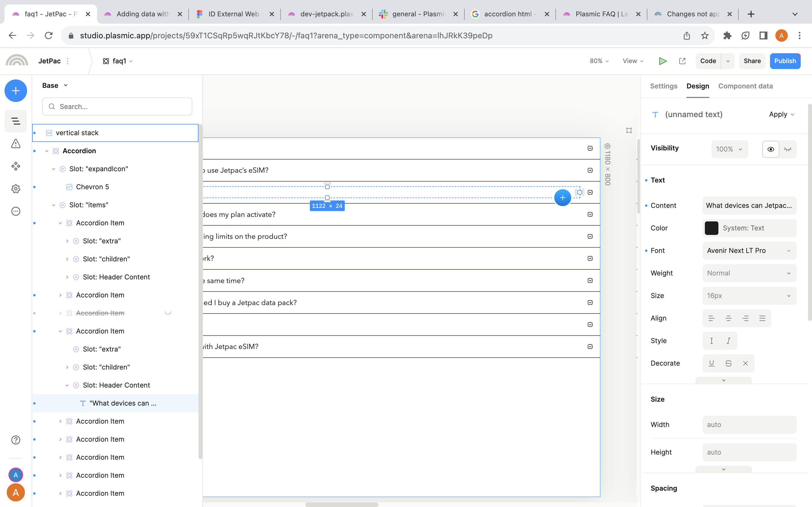Click the Share button
This screenshot has width=812, height=507.
[x=752, y=61]
